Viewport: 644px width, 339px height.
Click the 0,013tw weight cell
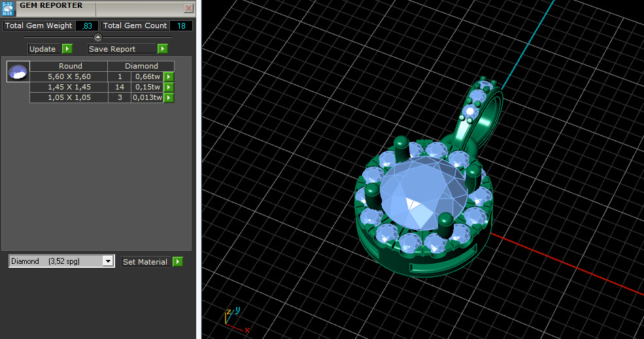[148, 98]
